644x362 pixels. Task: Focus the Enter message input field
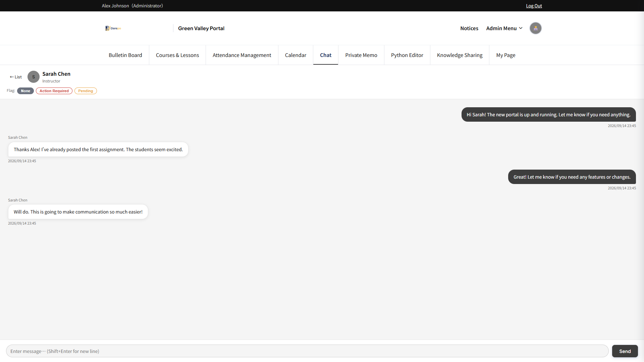coord(307,351)
